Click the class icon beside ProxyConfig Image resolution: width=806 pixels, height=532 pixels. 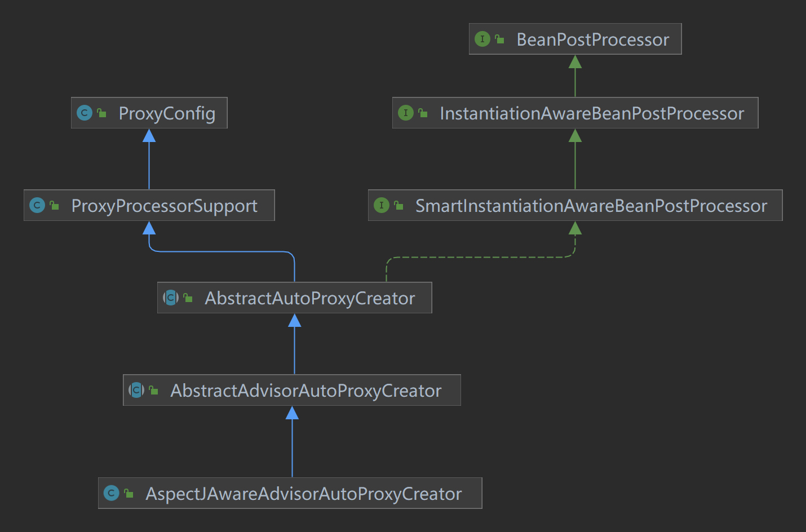pyautogui.click(x=85, y=113)
